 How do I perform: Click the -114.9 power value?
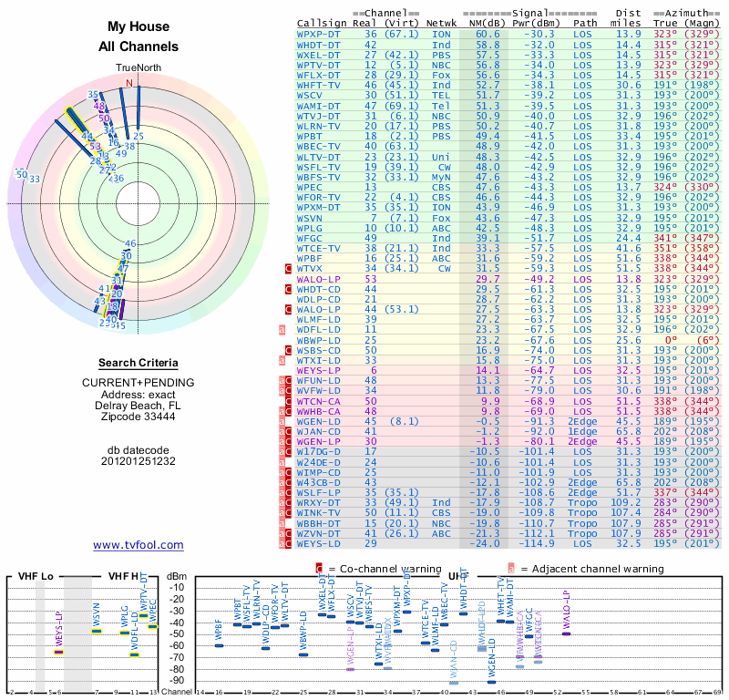pos(537,543)
